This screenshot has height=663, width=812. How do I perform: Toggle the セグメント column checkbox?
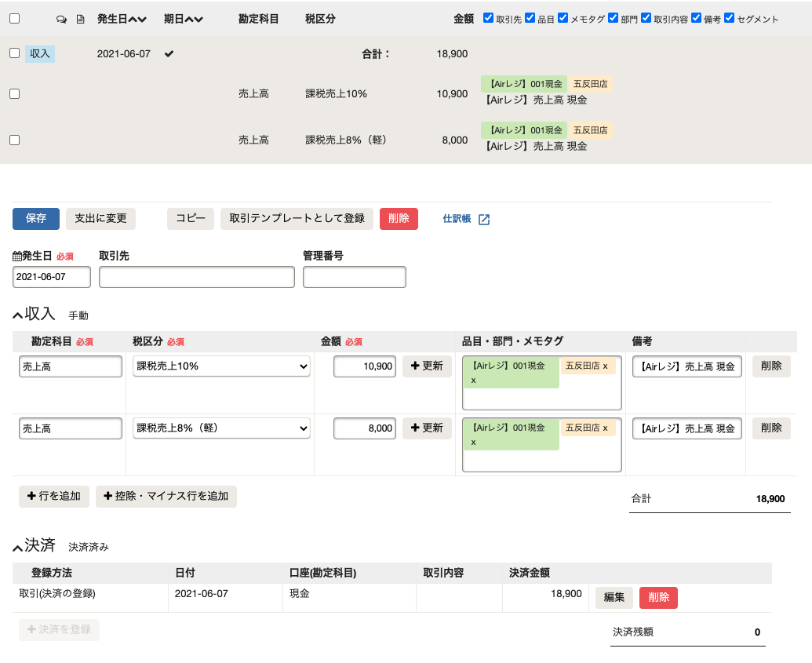(729, 17)
